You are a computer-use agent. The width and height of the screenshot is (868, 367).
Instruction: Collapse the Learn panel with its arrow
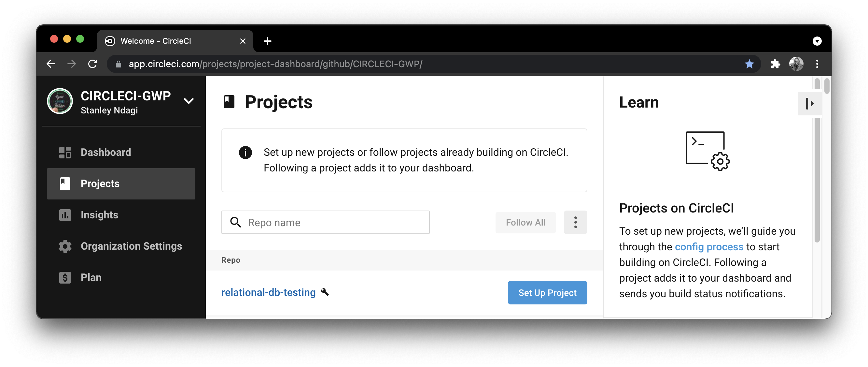point(810,104)
